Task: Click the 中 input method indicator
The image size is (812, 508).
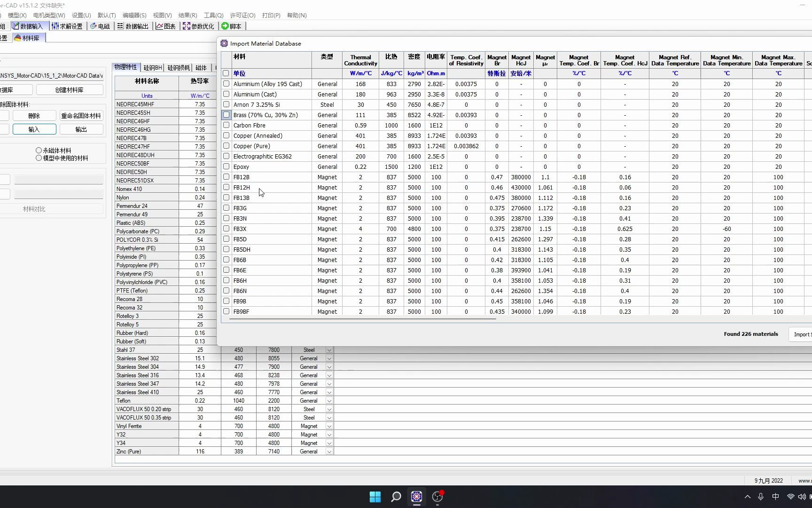Action: tap(776, 497)
